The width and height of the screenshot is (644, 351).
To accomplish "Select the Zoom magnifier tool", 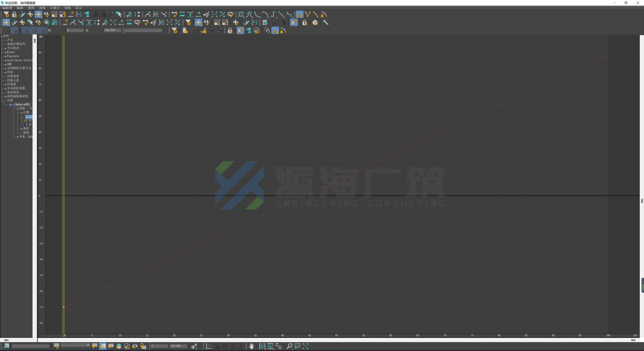I will point(289,346).
